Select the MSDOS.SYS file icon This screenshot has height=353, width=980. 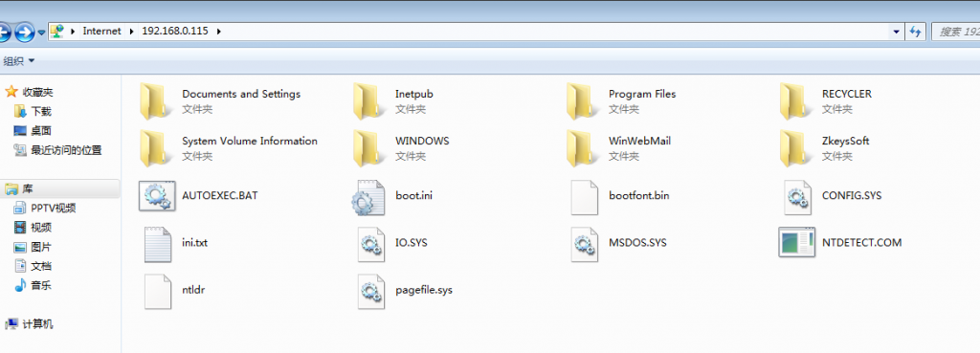coord(585,243)
